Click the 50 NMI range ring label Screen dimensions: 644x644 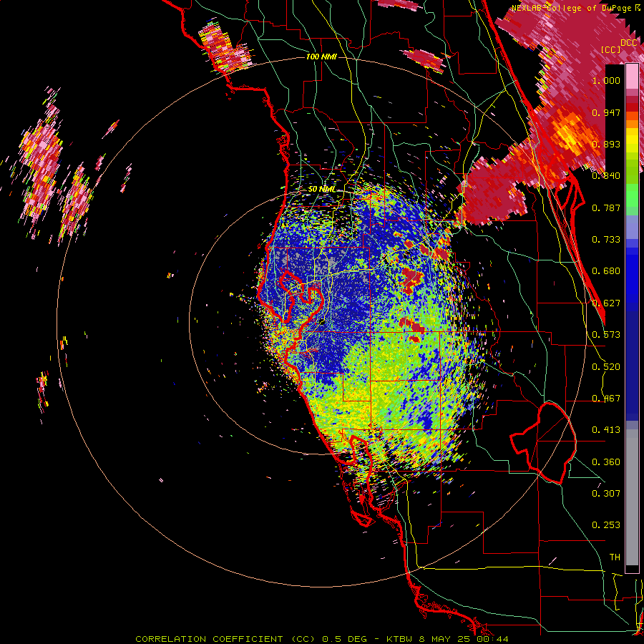click(x=321, y=190)
